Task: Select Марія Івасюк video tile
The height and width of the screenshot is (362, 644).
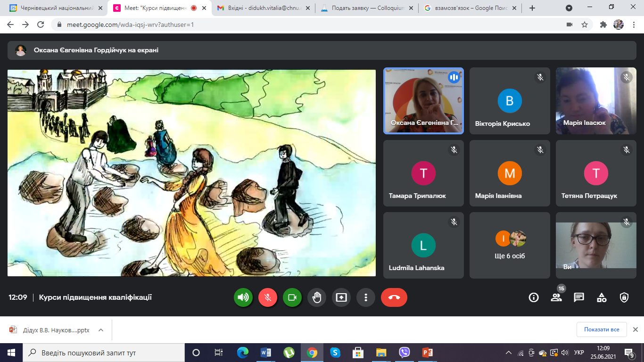Action: [596, 101]
